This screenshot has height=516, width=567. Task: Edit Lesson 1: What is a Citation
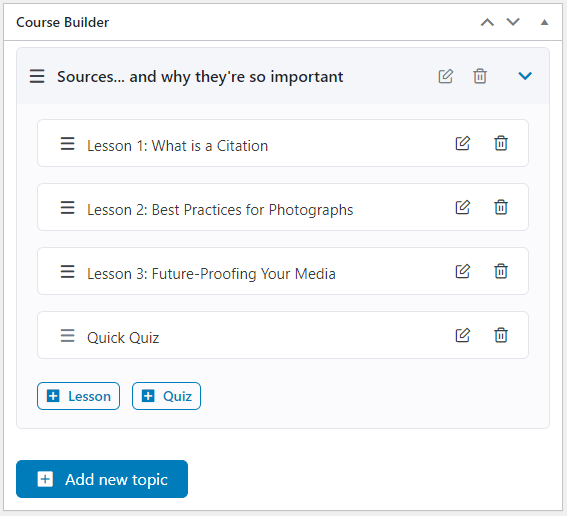(462, 143)
